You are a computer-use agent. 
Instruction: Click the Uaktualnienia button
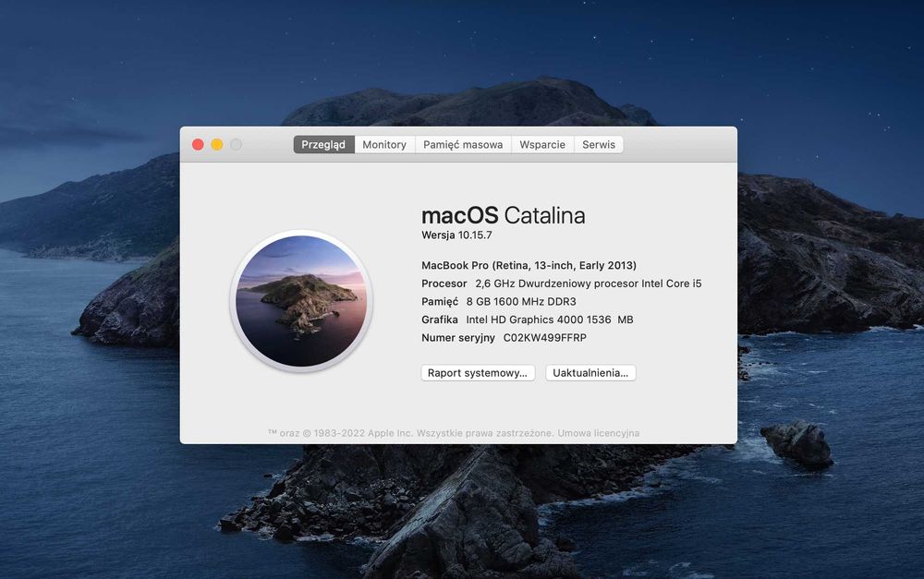pos(590,373)
